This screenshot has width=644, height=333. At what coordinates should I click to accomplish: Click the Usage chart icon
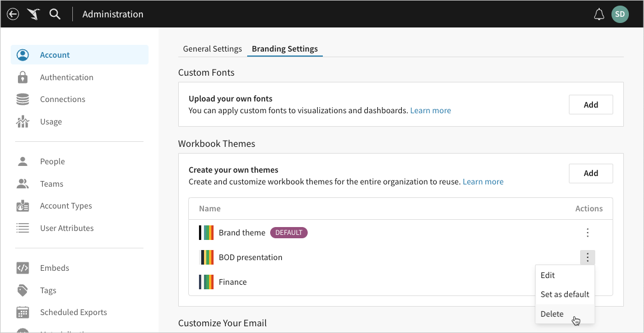pos(22,122)
